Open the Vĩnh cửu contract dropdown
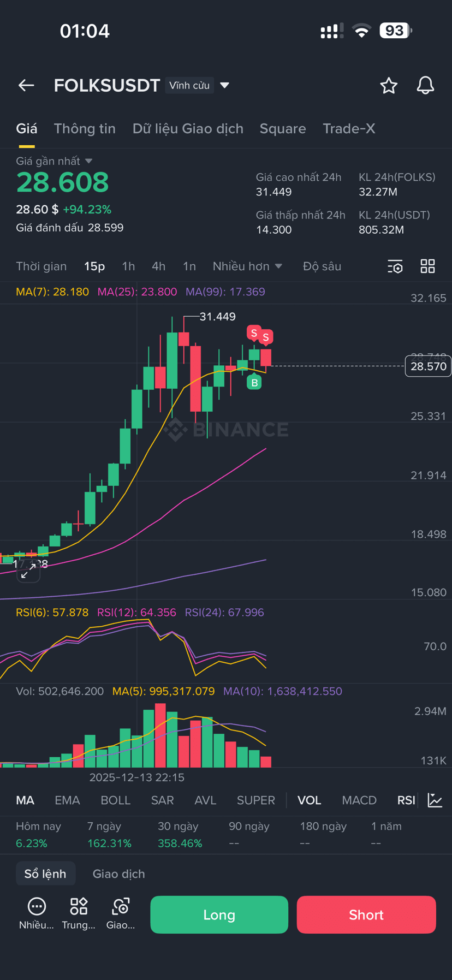Viewport: 452px width, 980px height. [x=198, y=85]
